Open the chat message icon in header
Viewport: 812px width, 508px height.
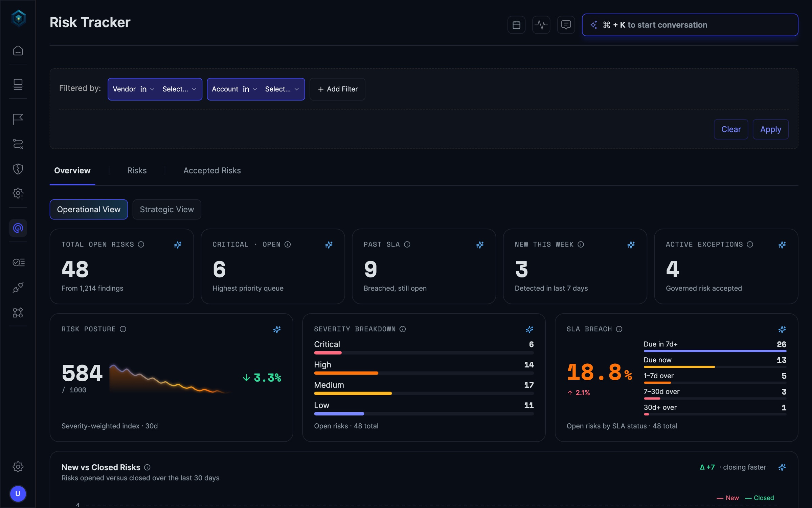point(566,25)
